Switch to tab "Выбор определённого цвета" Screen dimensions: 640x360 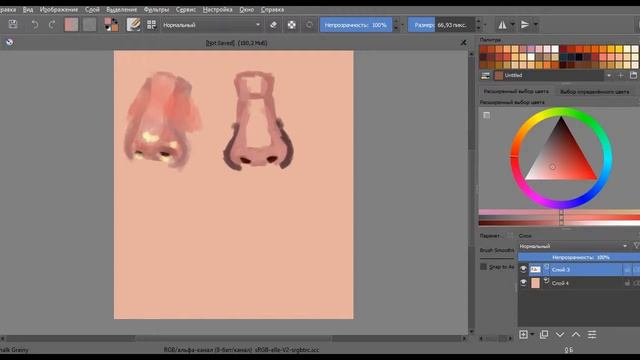point(594,91)
